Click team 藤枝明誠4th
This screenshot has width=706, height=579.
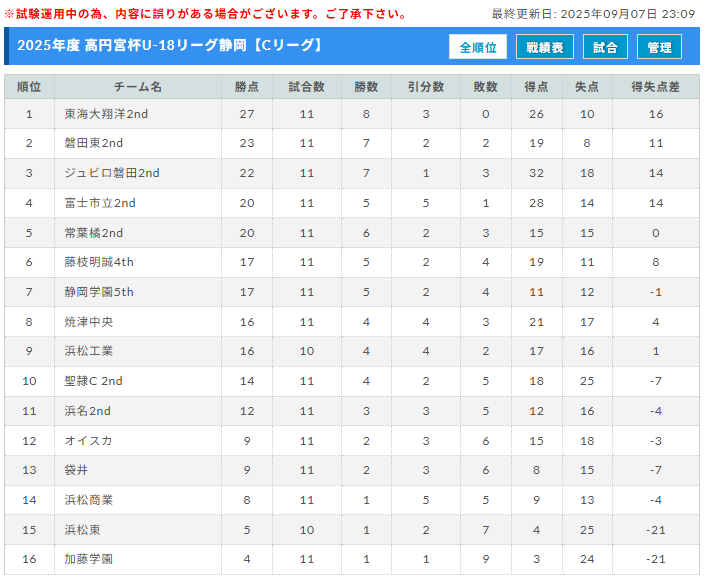point(99,262)
